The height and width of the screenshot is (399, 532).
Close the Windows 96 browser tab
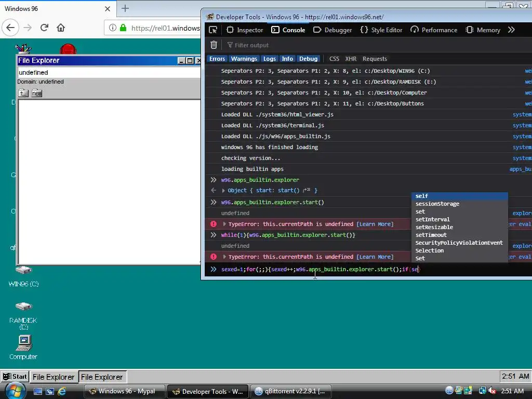point(108,9)
